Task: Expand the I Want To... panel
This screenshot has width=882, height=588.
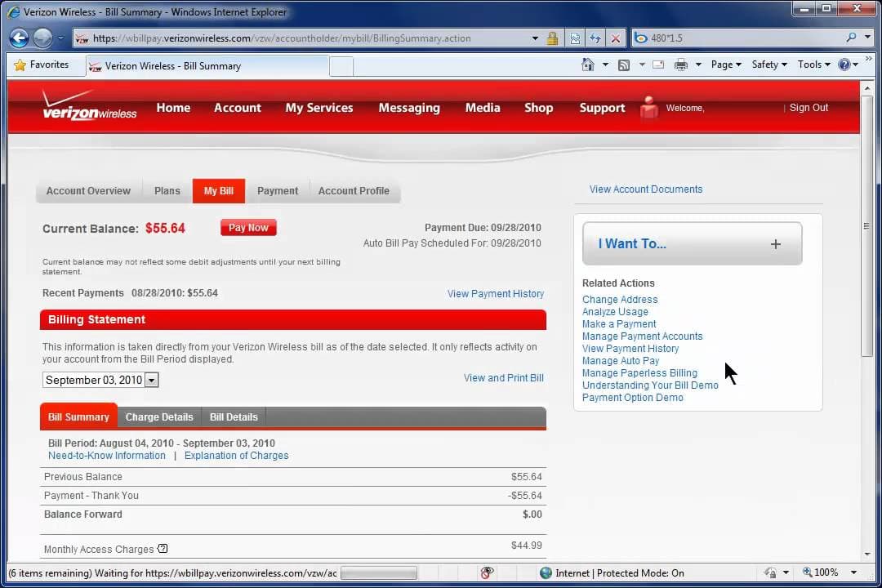Action: (x=692, y=243)
